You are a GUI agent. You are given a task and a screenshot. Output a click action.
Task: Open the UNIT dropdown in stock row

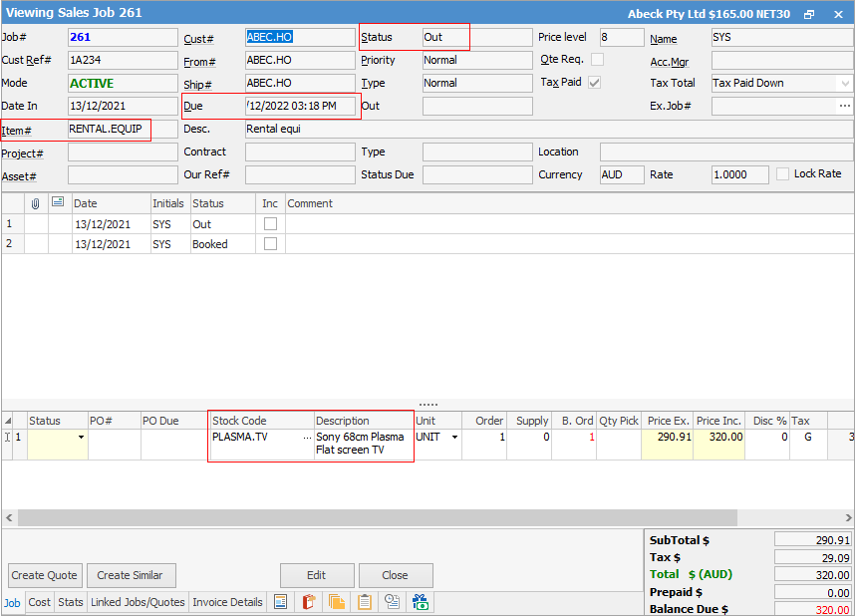pos(455,437)
